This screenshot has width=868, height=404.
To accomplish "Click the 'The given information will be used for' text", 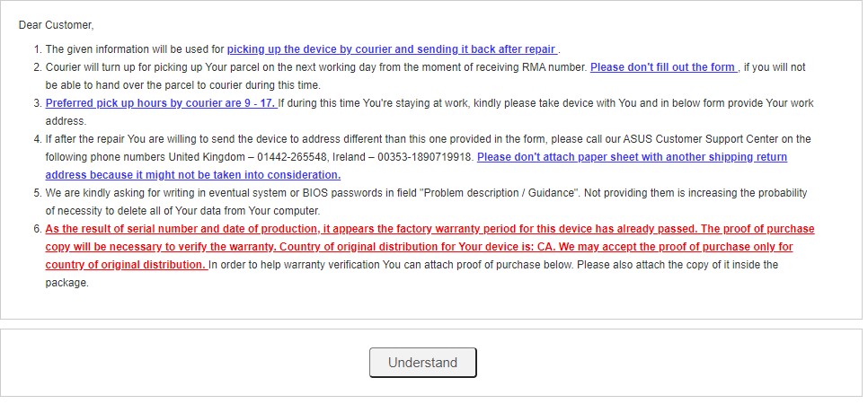I will (x=135, y=49).
